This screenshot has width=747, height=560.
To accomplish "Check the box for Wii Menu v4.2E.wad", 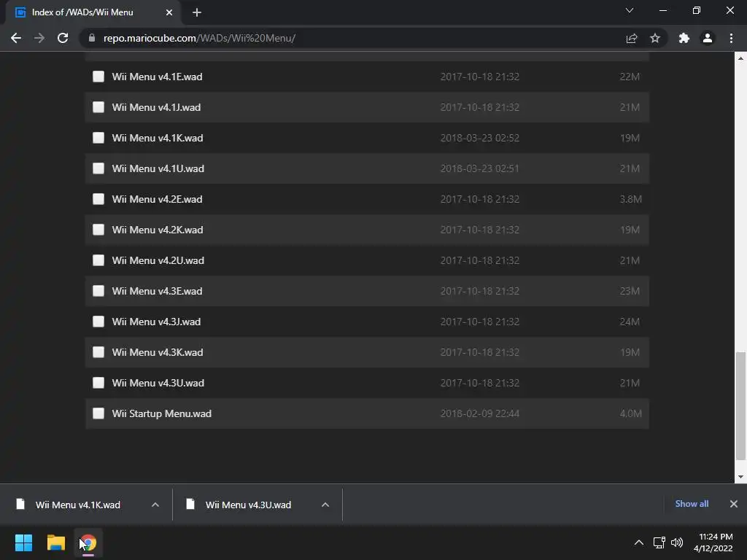I will coord(98,199).
